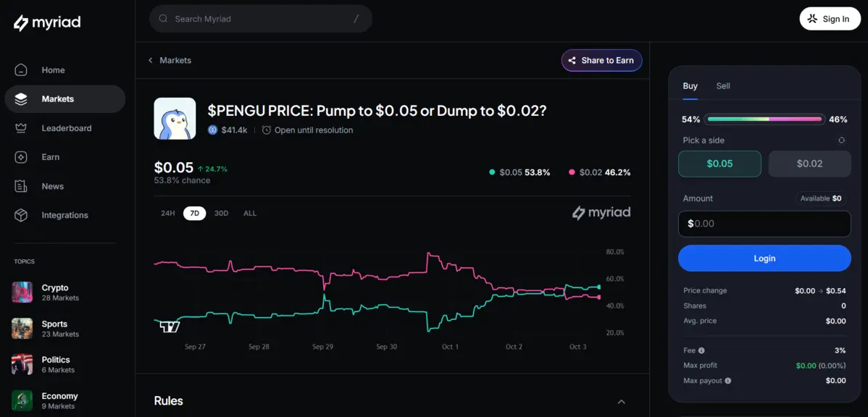Open the News icon in the sidebar
The height and width of the screenshot is (417, 868).
coord(21,186)
